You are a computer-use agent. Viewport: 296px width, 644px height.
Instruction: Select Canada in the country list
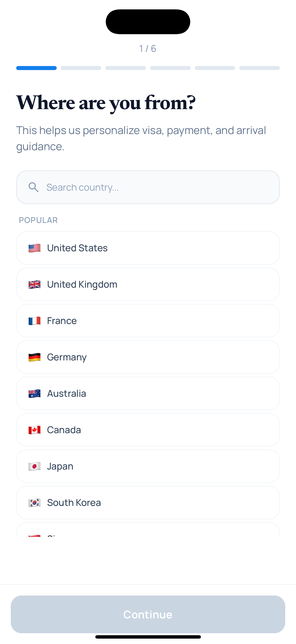click(x=148, y=430)
